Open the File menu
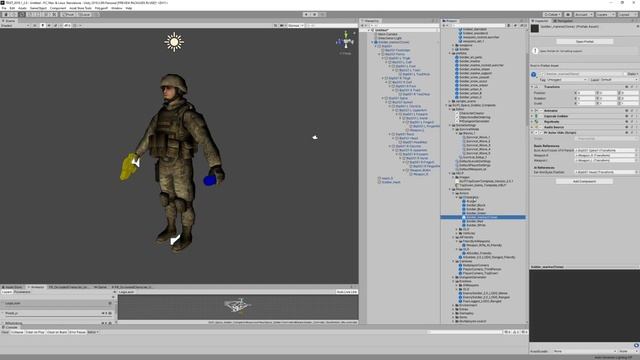Screen dimensions: 640x360 click(x=4, y=8)
